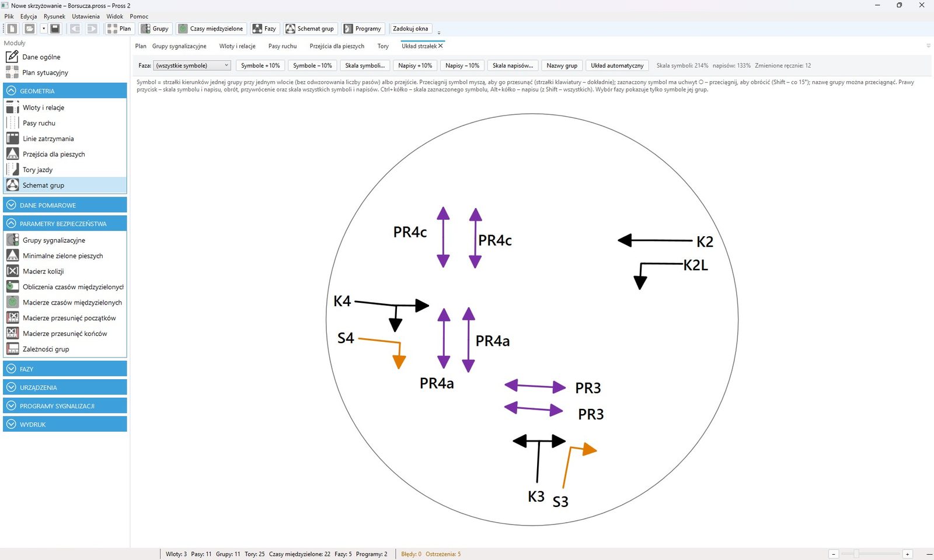Open Czasy międzyzielone from the toolbar
934x560 pixels.
[211, 29]
